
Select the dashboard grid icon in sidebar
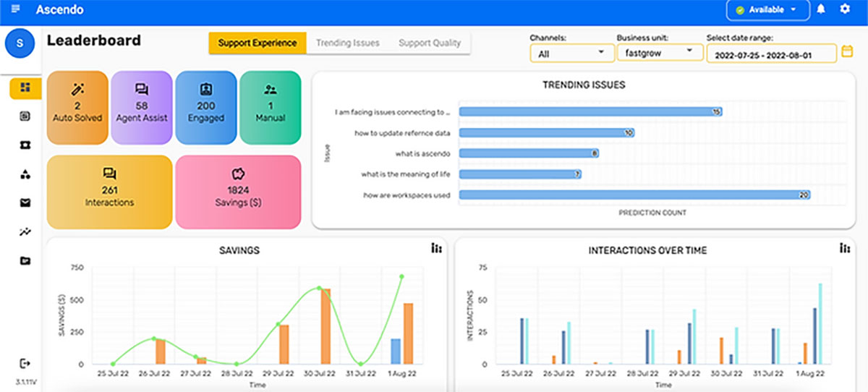point(25,88)
